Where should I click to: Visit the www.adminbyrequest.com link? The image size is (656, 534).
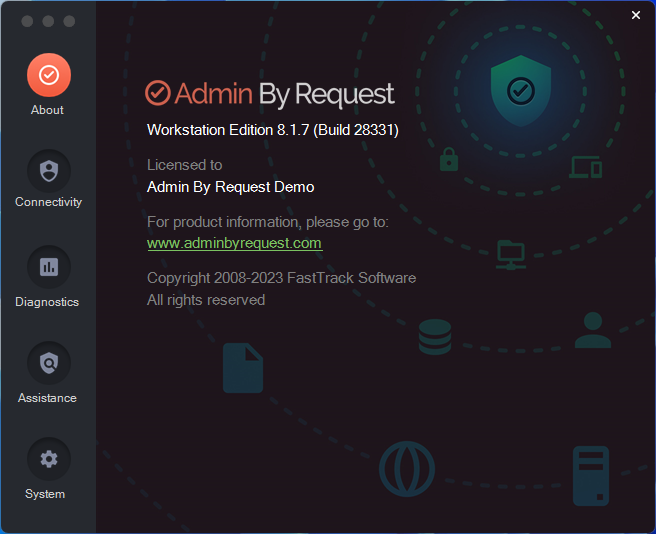pyautogui.click(x=235, y=243)
